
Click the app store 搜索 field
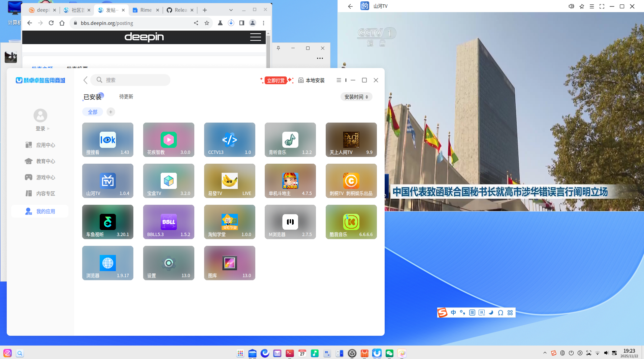pyautogui.click(x=130, y=80)
